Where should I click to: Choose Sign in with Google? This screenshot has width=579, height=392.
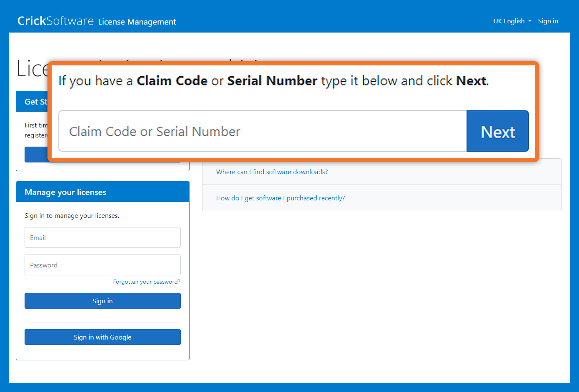tap(102, 337)
